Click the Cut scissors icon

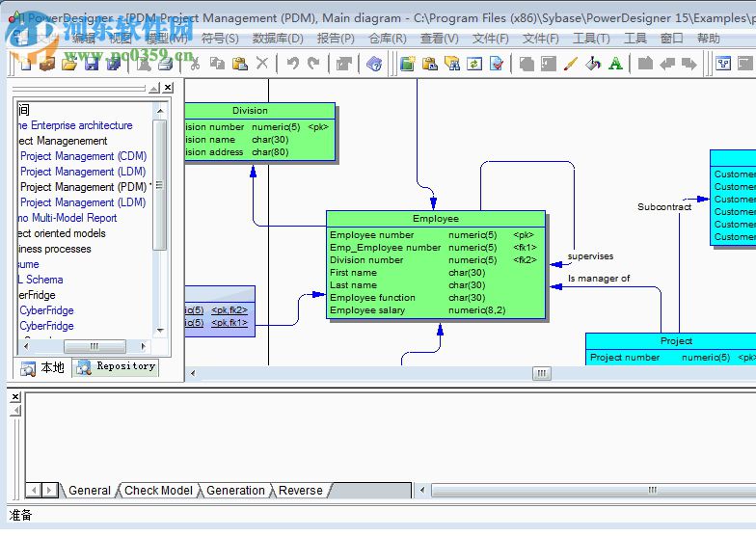tap(194, 64)
